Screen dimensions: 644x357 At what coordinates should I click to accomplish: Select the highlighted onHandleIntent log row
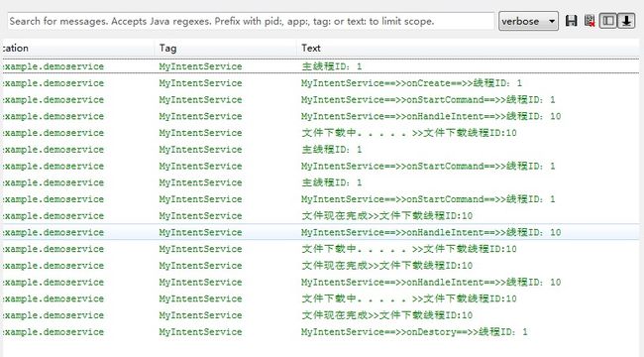[x=320, y=232]
